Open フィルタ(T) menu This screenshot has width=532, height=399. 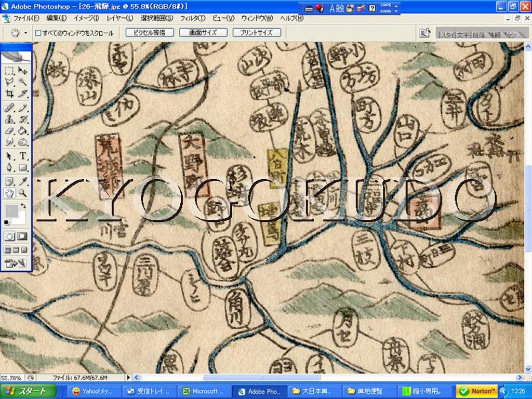pyautogui.click(x=193, y=18)
